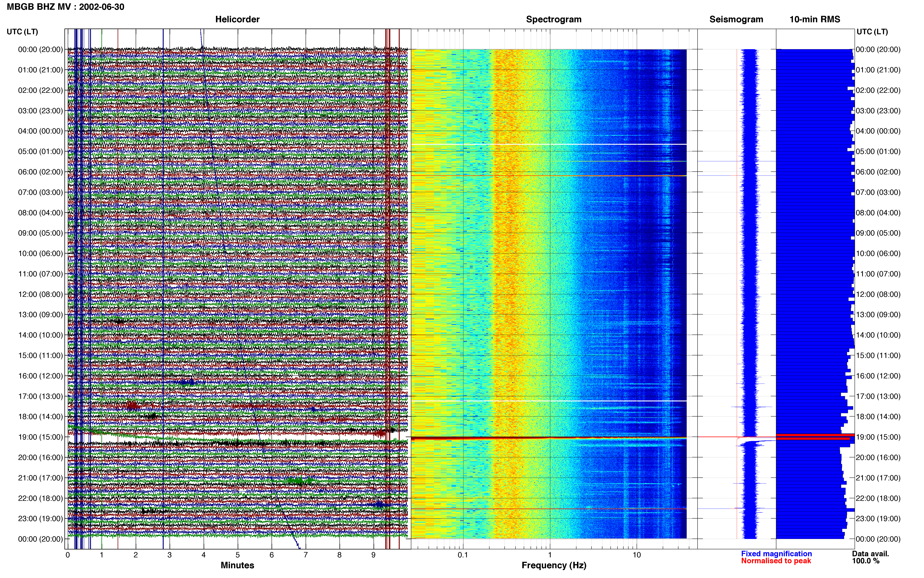The width and height of the screenshot is (924, 578).
Task: Click "09:00 (05:00)" on the Helicorder time axis
Action: [41, 233]
